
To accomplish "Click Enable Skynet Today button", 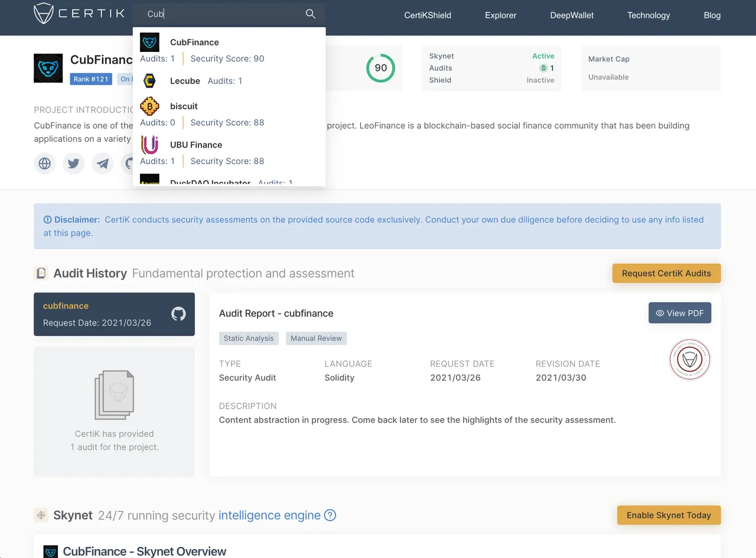I will point(669,515).
